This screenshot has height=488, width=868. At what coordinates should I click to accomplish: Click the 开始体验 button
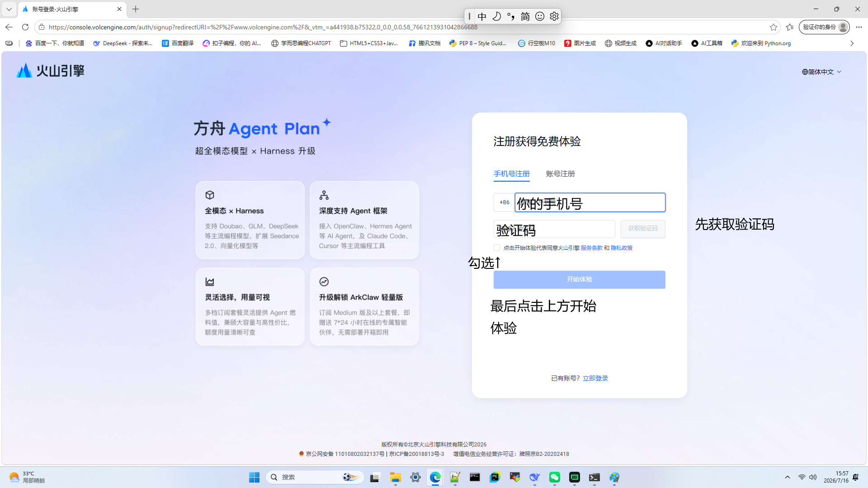(579, 280)
